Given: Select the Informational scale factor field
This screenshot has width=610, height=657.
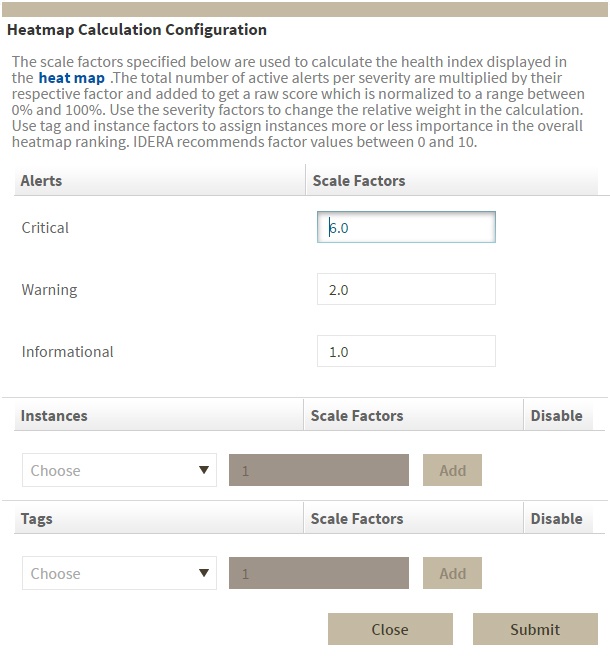Looking at the screenshot, I should click(405, 352).
